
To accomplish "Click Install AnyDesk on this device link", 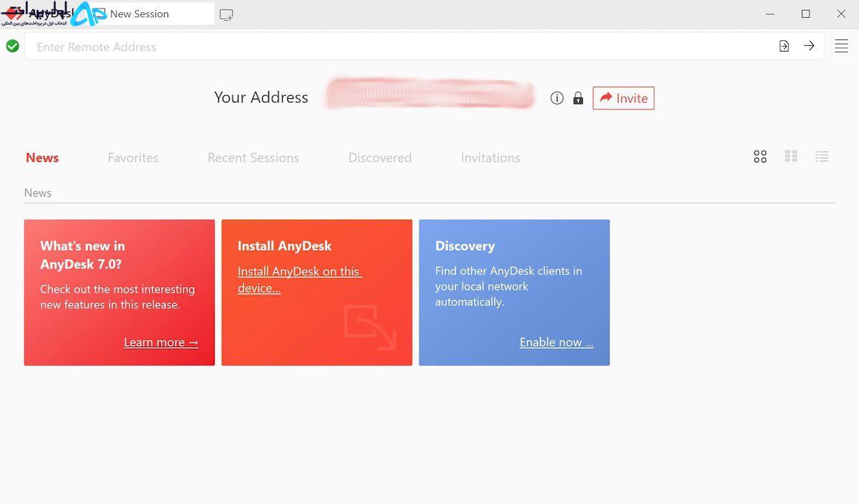I will [x=300, y=280].
